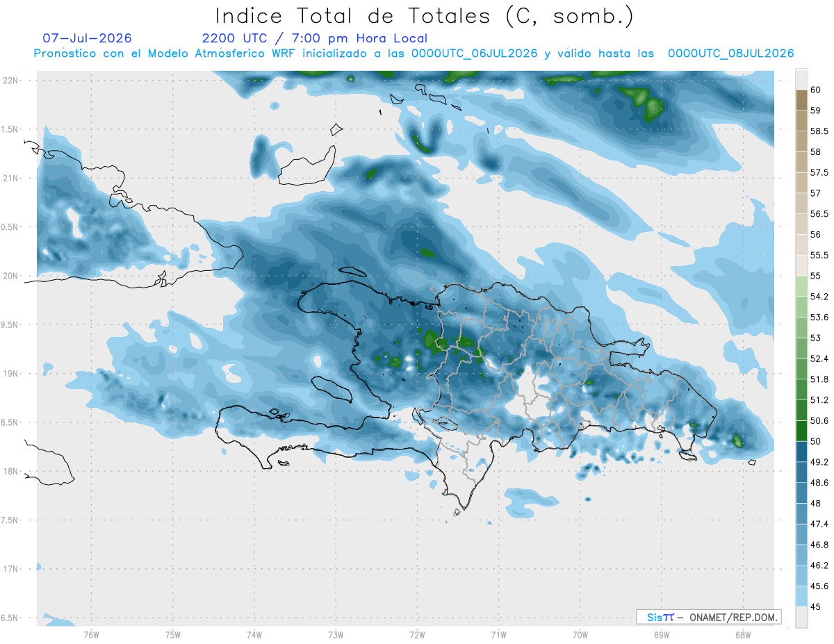834x644 pixels.
Task: Click the '54.2' color scale label
Action: click(819, 297)
